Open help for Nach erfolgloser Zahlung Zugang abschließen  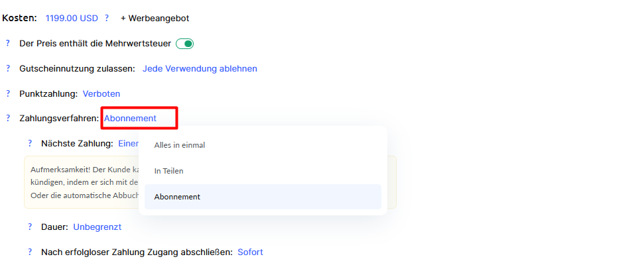pyautogui.click(x=30, y=252)
